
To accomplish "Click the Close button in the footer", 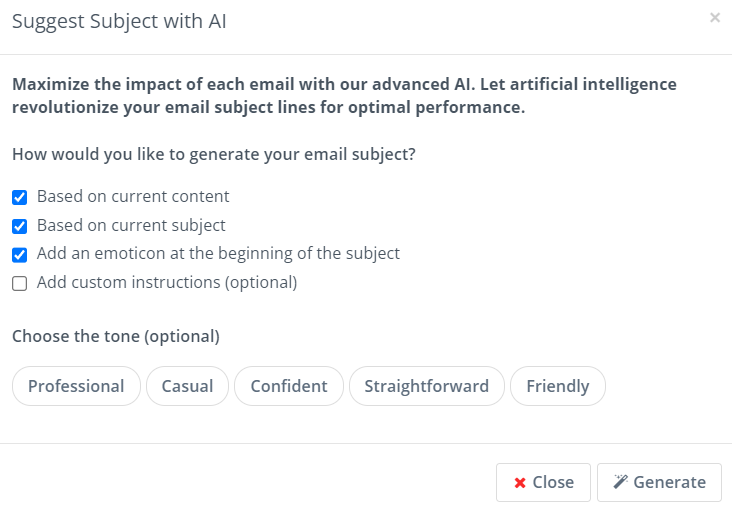I will (x=543, y=482).
